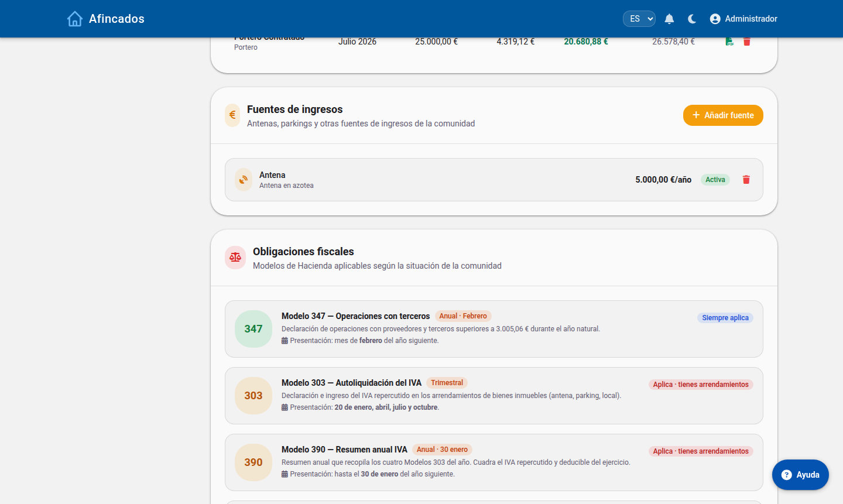843x504 pixels.
Task: Click the calendar icon in Modelo 390 card
Action: click(x=285, y=474)
